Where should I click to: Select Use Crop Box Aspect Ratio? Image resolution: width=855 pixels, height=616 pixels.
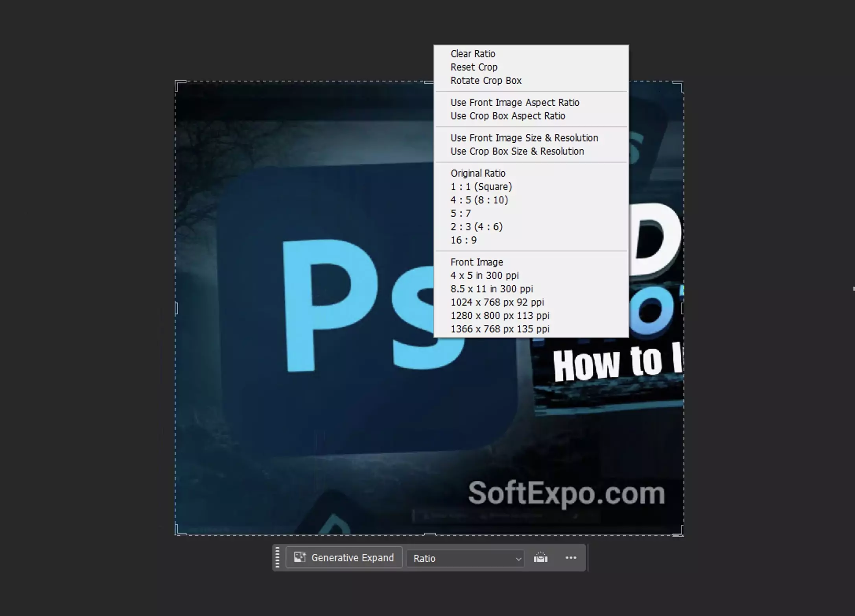[508, 116]
